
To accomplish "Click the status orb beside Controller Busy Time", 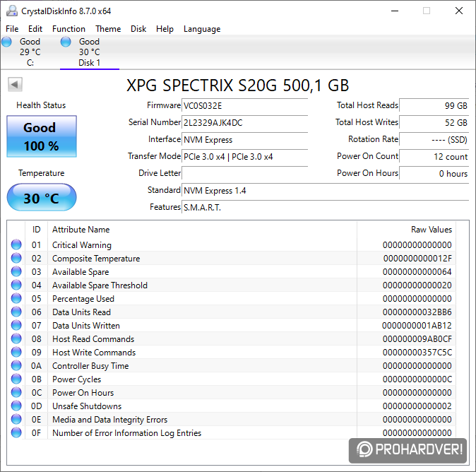I will coord(16,365).
